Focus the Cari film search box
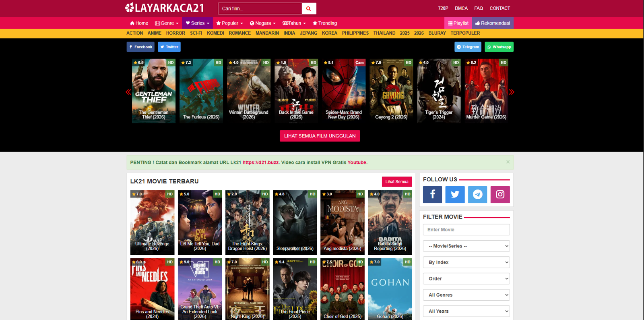 260,8
